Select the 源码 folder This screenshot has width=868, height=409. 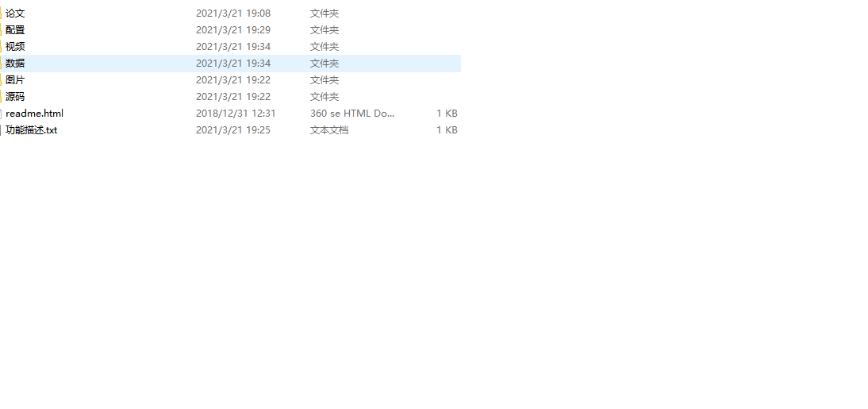coord(15,96)
